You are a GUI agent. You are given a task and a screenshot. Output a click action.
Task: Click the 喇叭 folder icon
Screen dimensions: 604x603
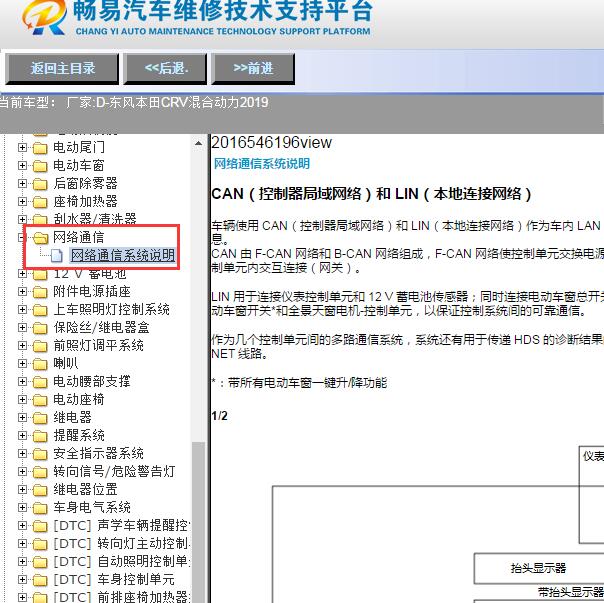tap(40, 364)
